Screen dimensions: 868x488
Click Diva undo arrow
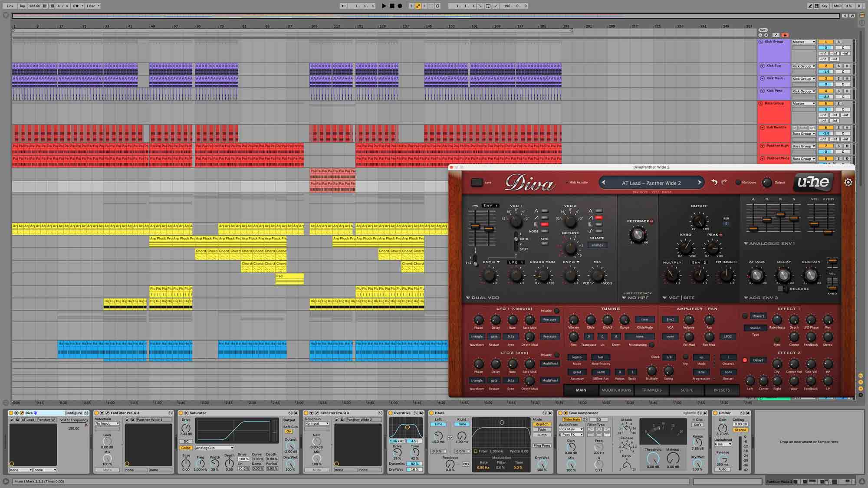tap(714, 182)
